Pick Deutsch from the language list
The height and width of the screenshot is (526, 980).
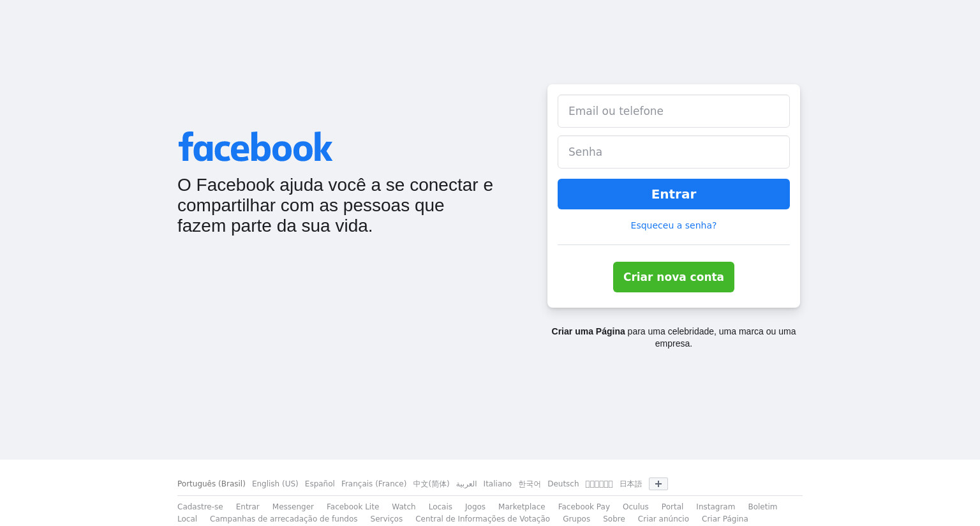[563, 484]
